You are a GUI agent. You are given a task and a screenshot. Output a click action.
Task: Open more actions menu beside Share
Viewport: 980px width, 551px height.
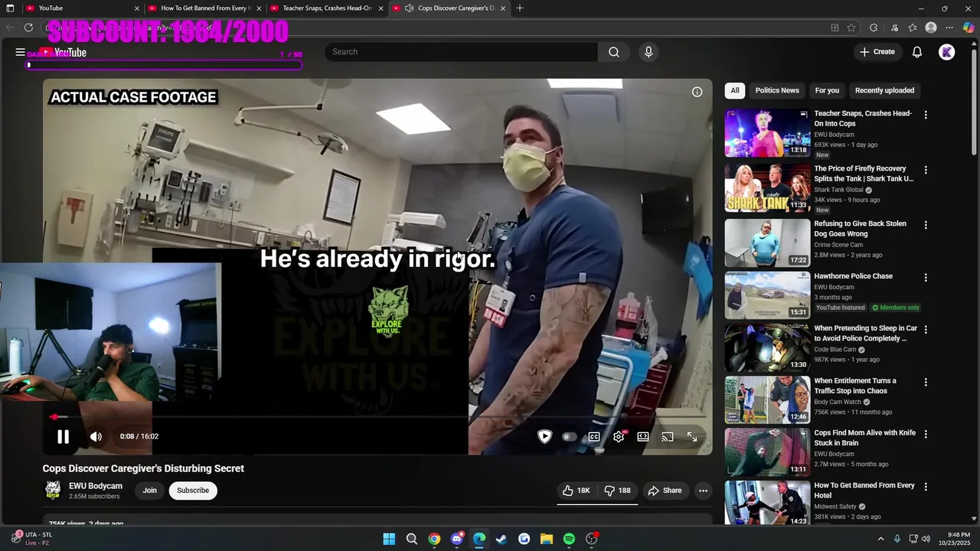click(x=703, y=491)
